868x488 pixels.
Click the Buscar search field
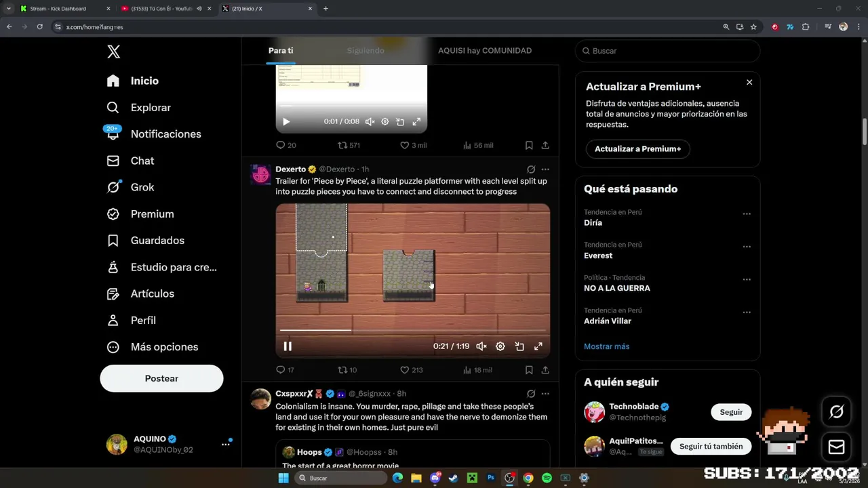668,51
